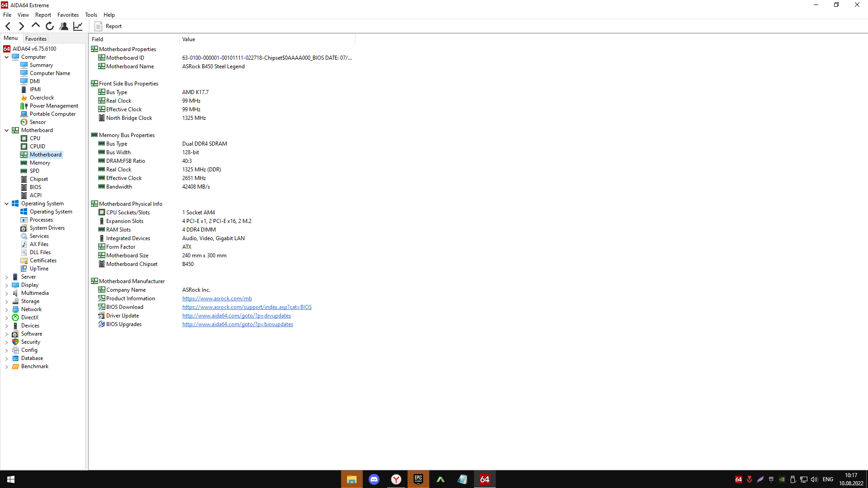The image size is (868, 488).
Task: Click the Forward navigation arrow
Action: pyautogui.click(x=21, y=26)
